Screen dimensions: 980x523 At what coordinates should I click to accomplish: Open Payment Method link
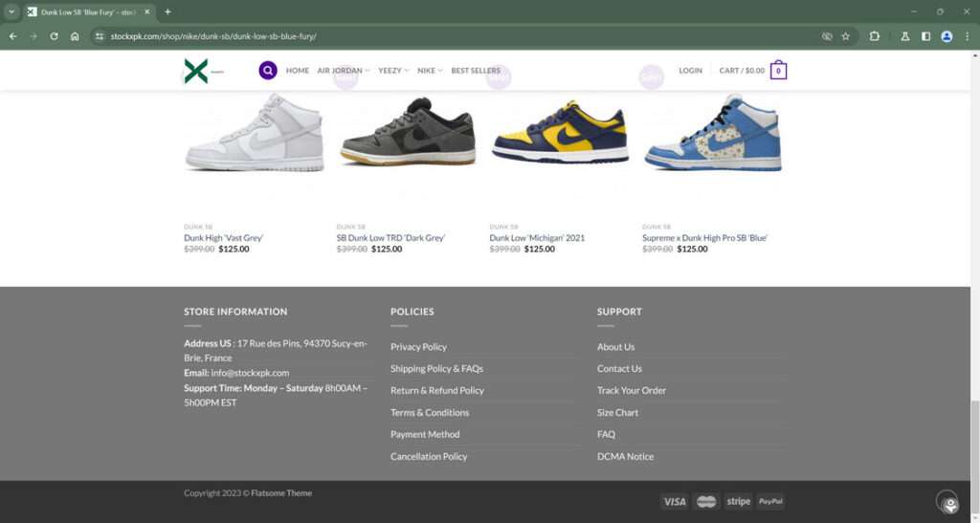point(425,434)
